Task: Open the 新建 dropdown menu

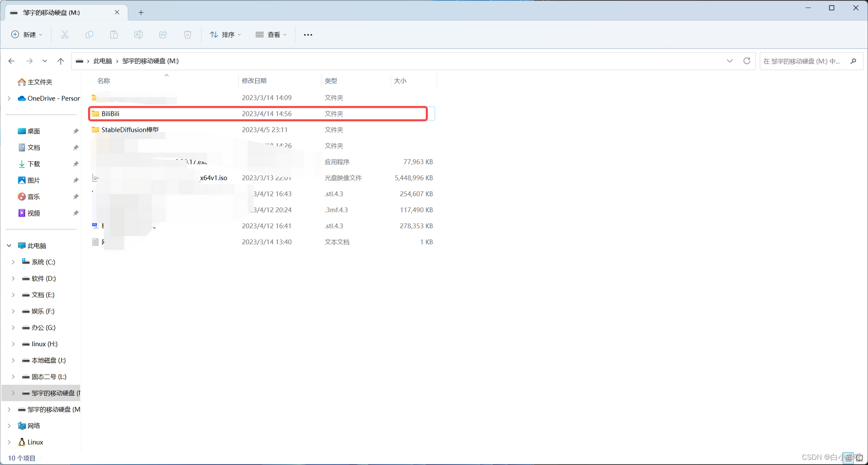Action: pyautogui.click(x=27, y=35)
